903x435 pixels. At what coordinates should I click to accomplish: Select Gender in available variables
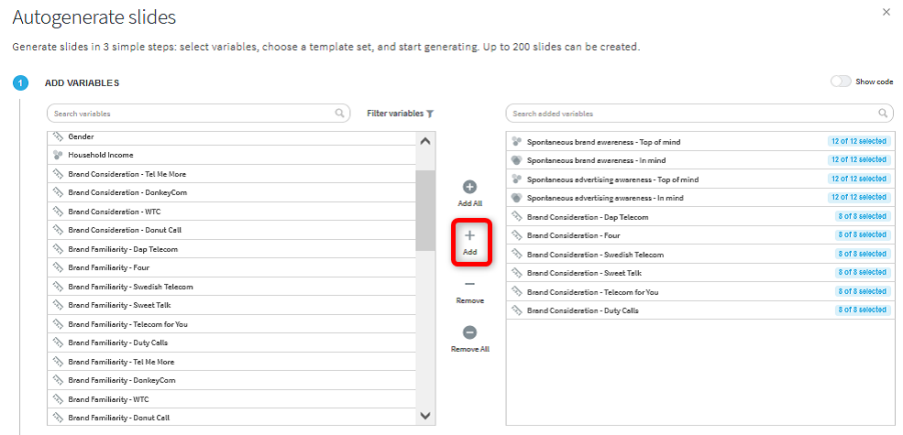click(232, 137)
